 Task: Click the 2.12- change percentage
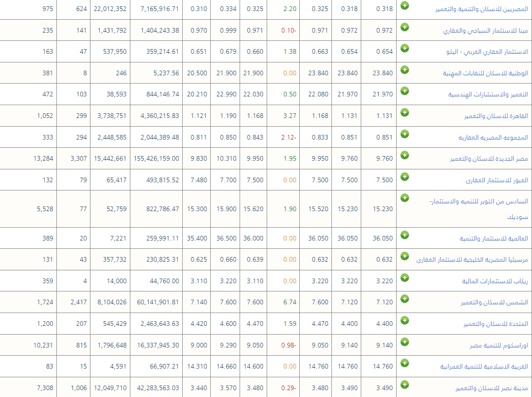[x=288, y=137]
